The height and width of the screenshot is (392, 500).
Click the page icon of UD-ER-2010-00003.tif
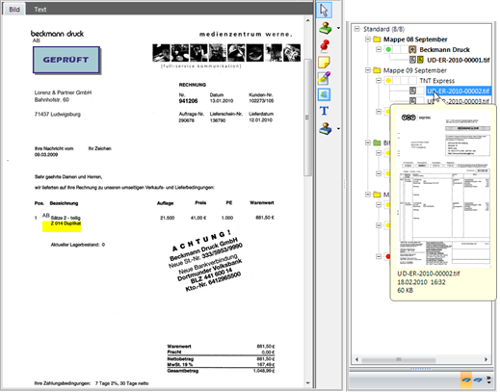(x=412, y=100)
